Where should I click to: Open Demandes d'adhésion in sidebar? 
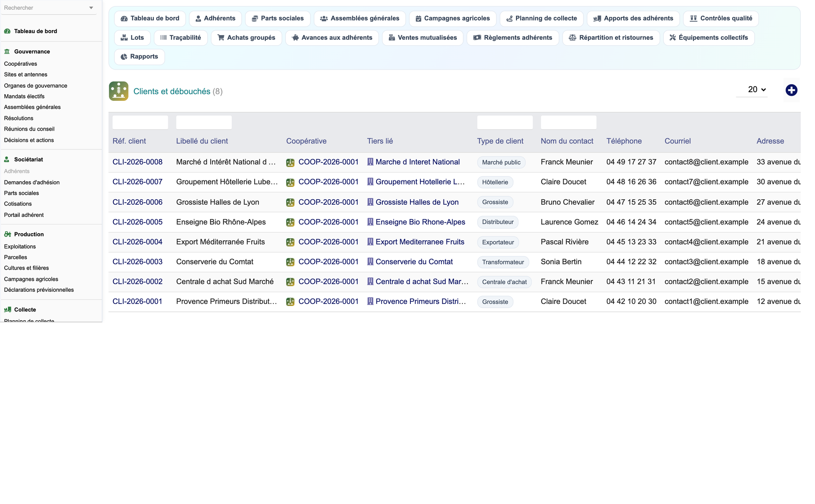[x=32, y=182]
